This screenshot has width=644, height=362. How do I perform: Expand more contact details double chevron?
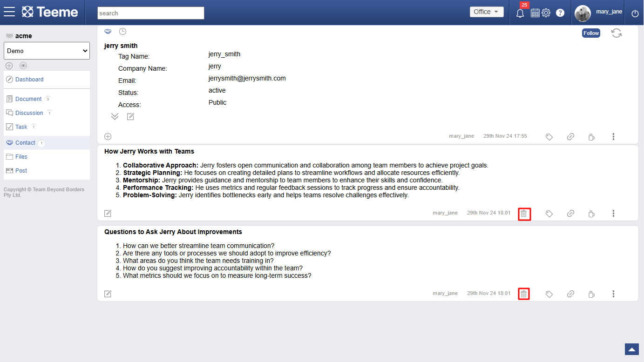click(x=115, y=116)
